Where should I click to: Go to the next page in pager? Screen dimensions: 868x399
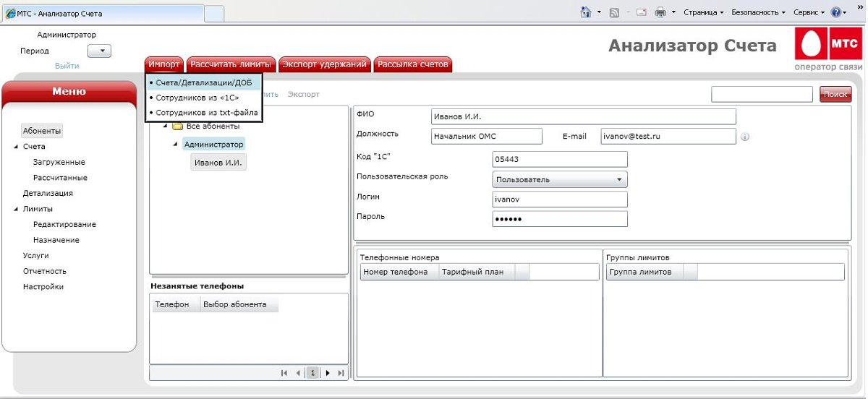(x=328, y=373)
